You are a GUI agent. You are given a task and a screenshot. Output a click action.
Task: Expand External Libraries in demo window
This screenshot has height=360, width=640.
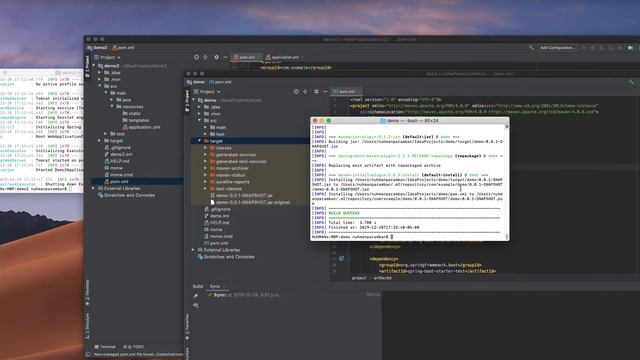193,250
